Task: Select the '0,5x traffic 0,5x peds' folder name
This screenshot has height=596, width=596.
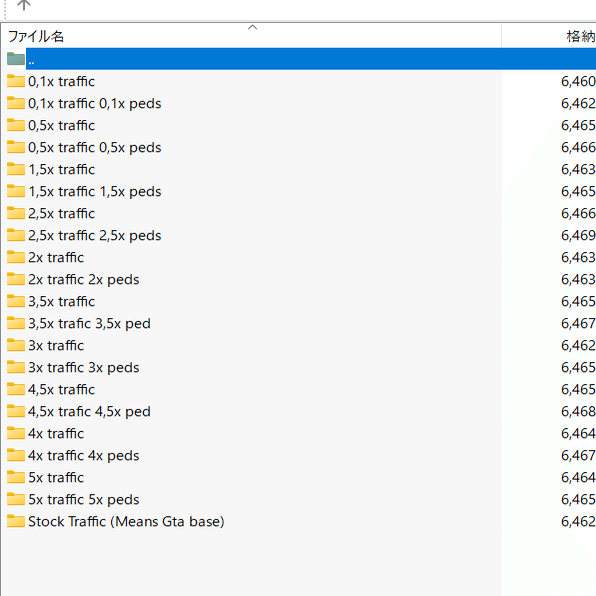Action: 95,147
